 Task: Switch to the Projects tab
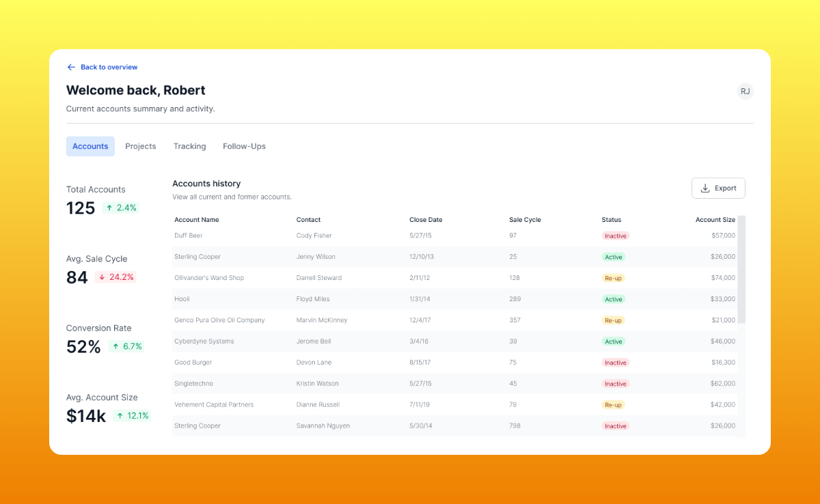[x=141, y=146]
